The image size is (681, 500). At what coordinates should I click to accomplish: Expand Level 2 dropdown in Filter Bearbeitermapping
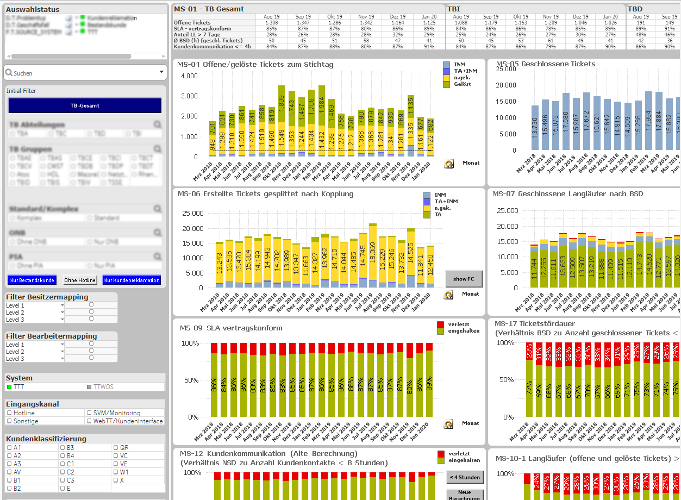point(60,351)
